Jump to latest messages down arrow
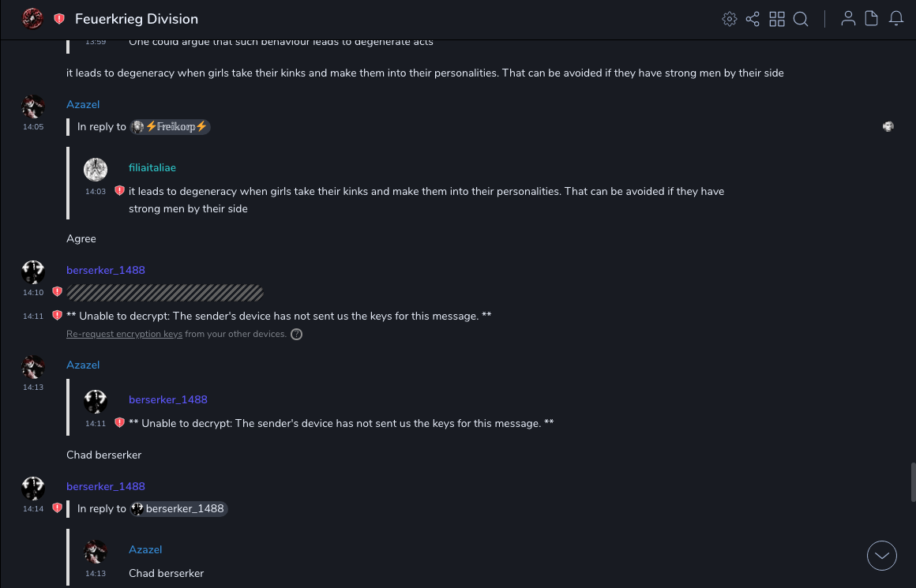 pyautogui.click(x=881, y=556)
